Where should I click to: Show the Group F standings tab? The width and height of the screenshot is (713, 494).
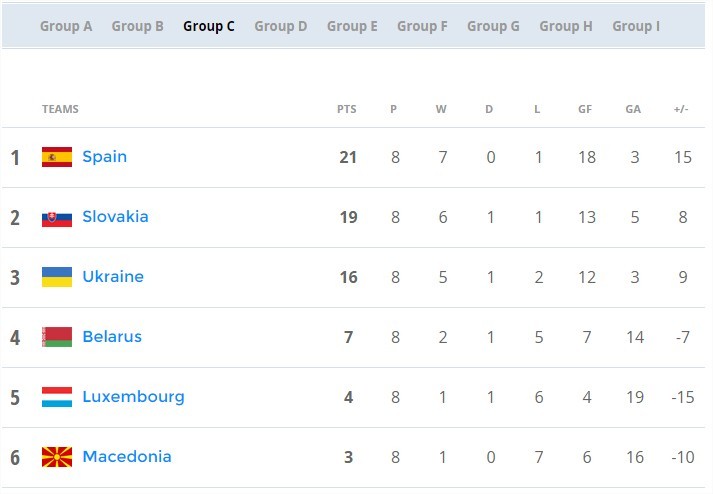pos(422,26)
